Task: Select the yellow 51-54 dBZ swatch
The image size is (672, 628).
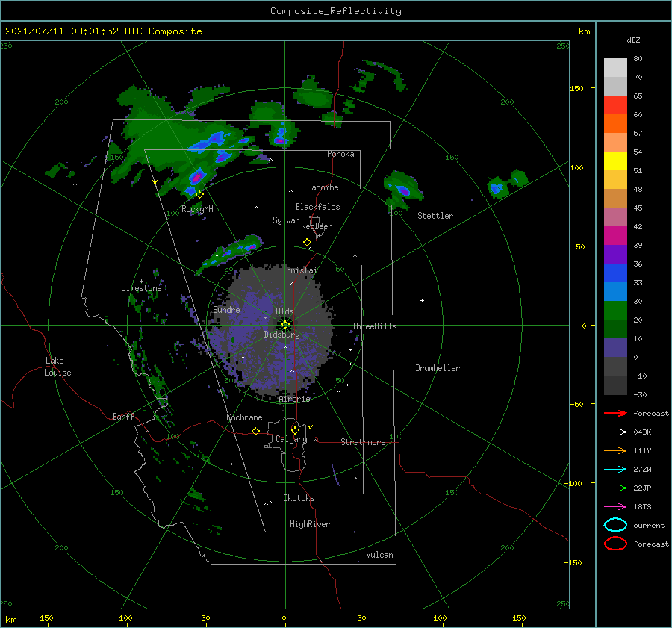Action: [615, 161]
